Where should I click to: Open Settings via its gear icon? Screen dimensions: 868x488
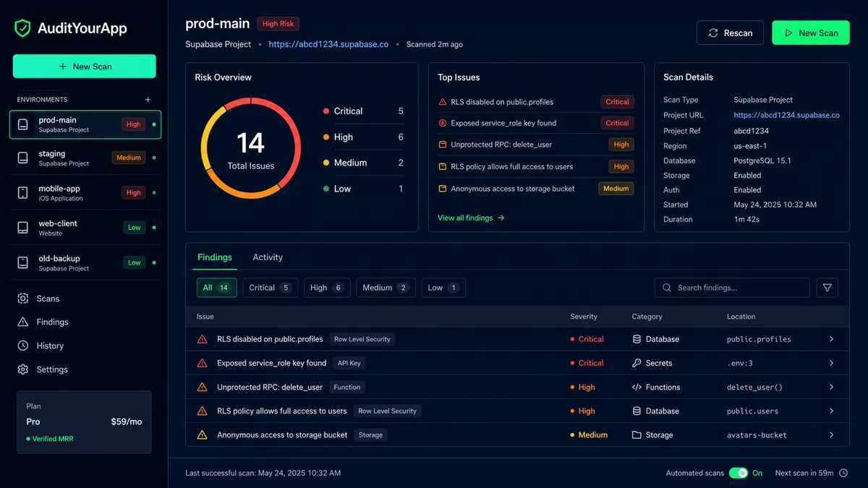(x=23, y=369)
